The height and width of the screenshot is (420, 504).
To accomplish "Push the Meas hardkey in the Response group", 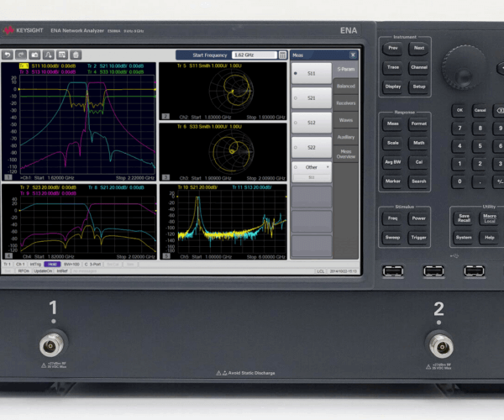I will point(393,123).
